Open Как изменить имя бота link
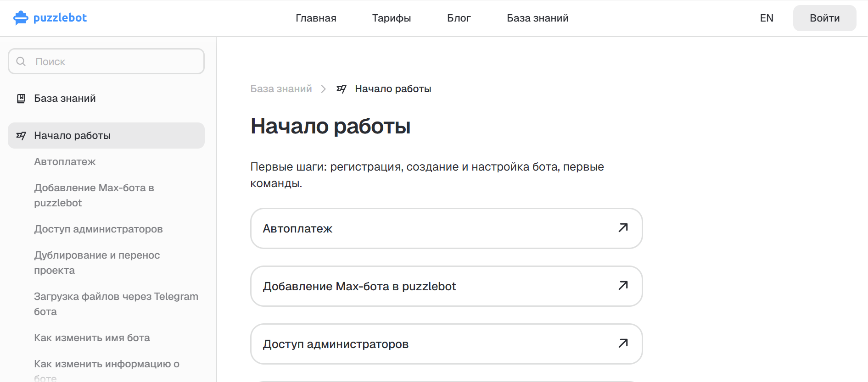The width and height of the screenshot is (868, 382). (92, 338)
